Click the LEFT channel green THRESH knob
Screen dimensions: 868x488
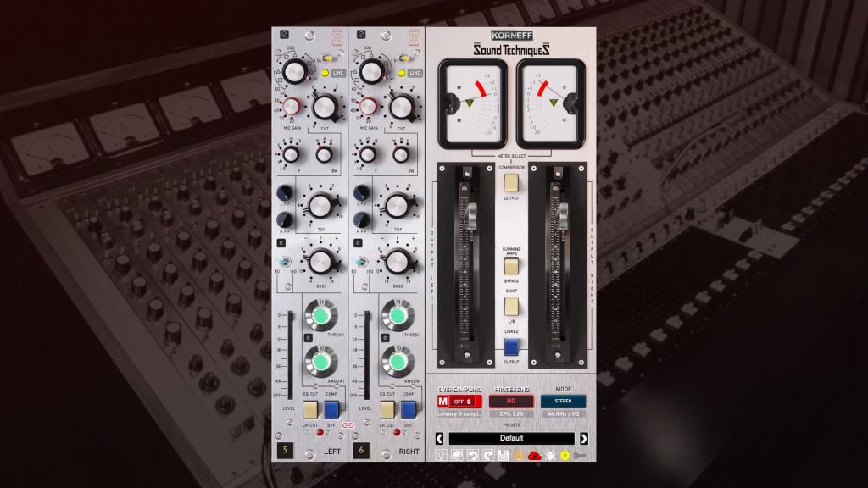tap(320, 316)
